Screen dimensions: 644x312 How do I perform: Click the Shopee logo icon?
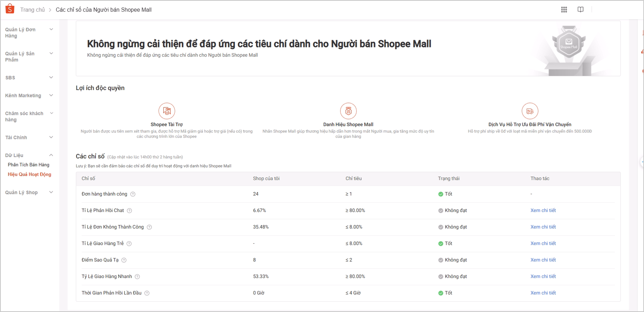pos(10,9)
